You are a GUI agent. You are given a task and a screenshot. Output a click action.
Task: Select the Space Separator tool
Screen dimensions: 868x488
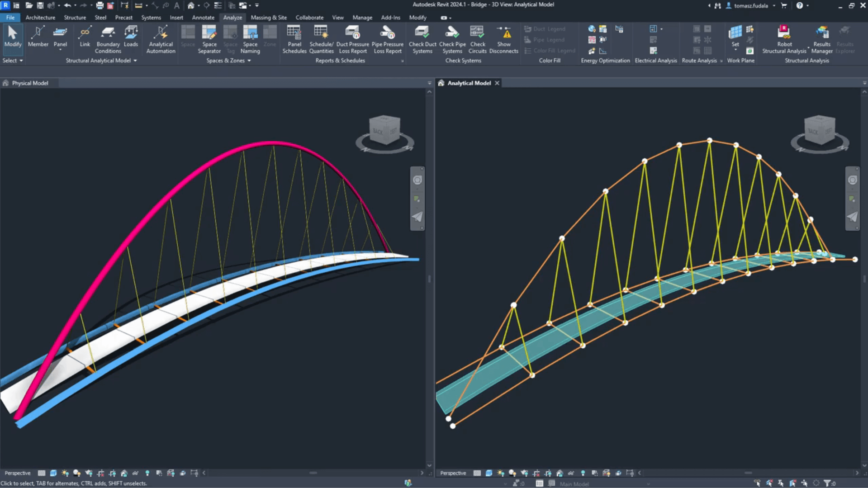coord(209,40)
